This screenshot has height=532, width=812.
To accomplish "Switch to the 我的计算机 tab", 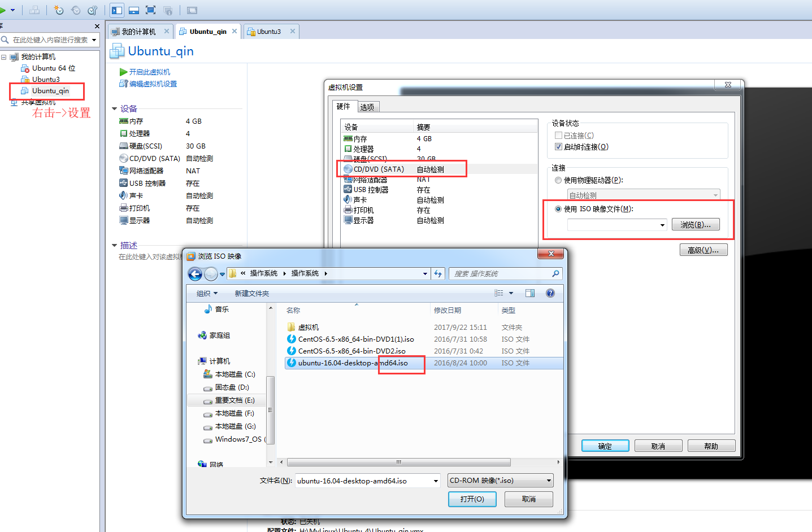I will 140,32.
